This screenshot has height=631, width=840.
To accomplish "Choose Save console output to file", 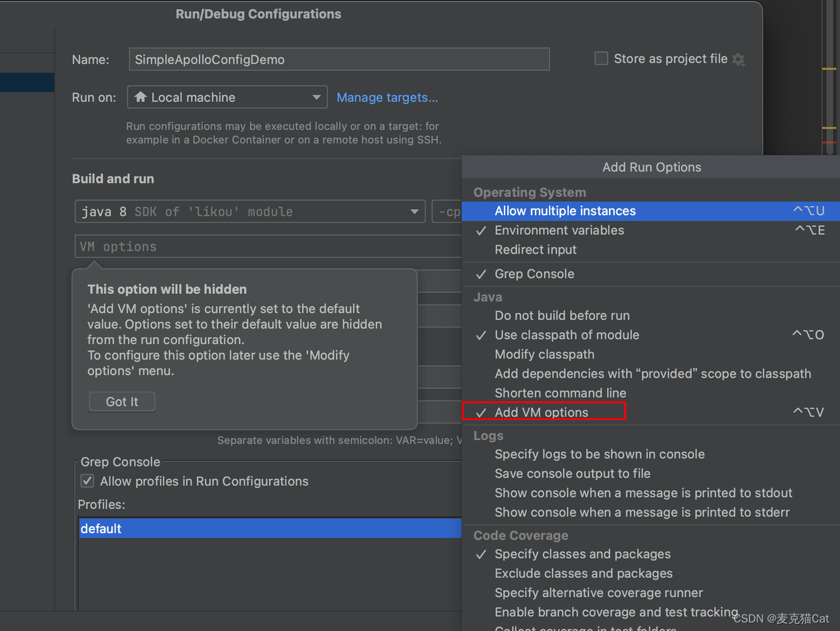I will coord(651,474).
